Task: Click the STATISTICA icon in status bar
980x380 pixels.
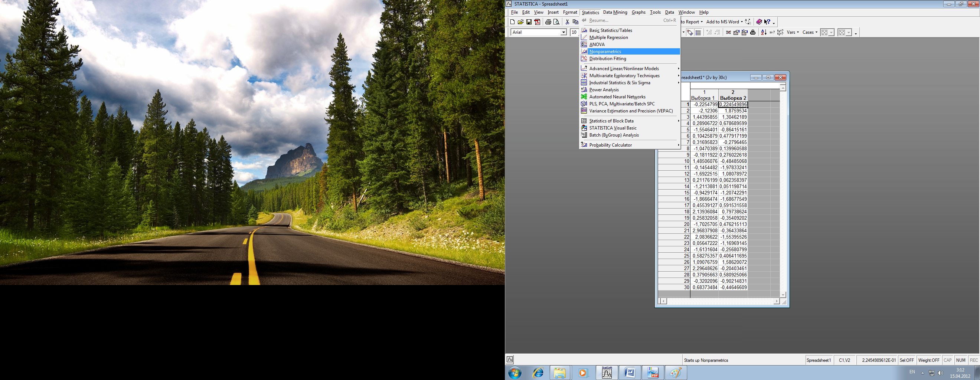Action: click(510, 359)
